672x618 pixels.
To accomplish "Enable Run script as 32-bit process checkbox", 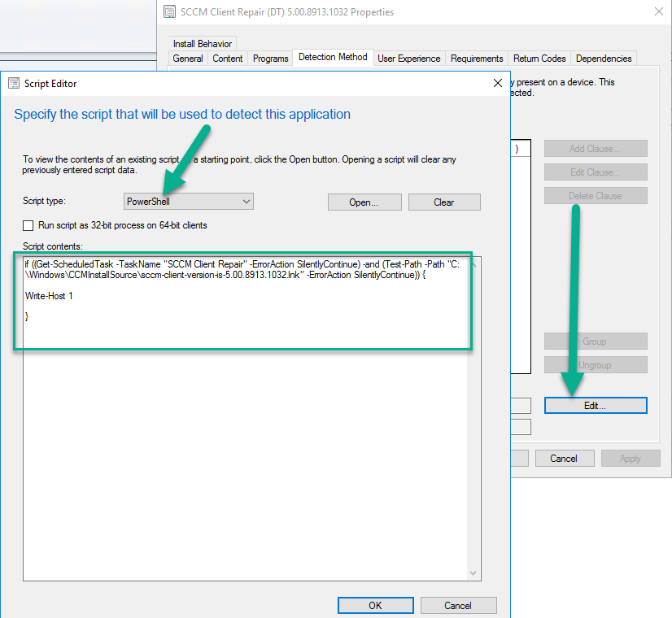I will point(28,225).
